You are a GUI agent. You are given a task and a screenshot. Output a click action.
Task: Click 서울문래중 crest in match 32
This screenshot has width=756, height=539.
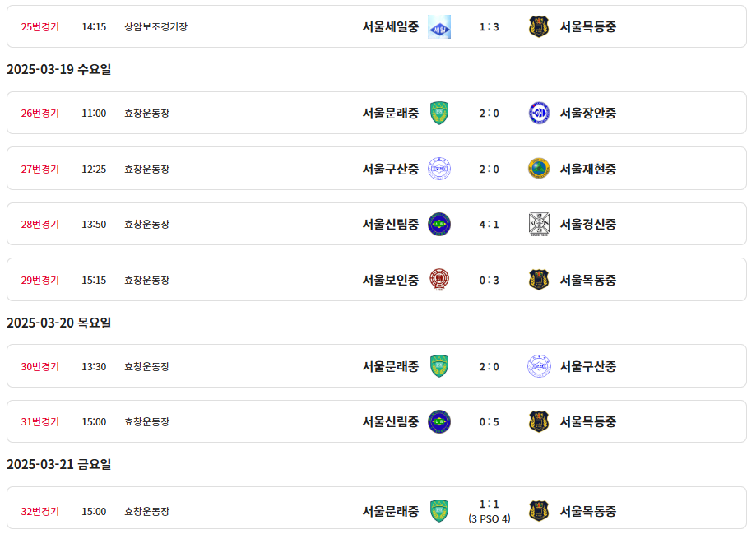[x=439, y=511]
